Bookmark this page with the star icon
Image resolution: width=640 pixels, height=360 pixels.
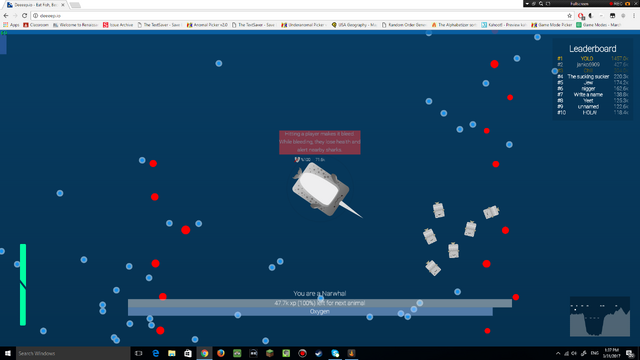point(569,16)
